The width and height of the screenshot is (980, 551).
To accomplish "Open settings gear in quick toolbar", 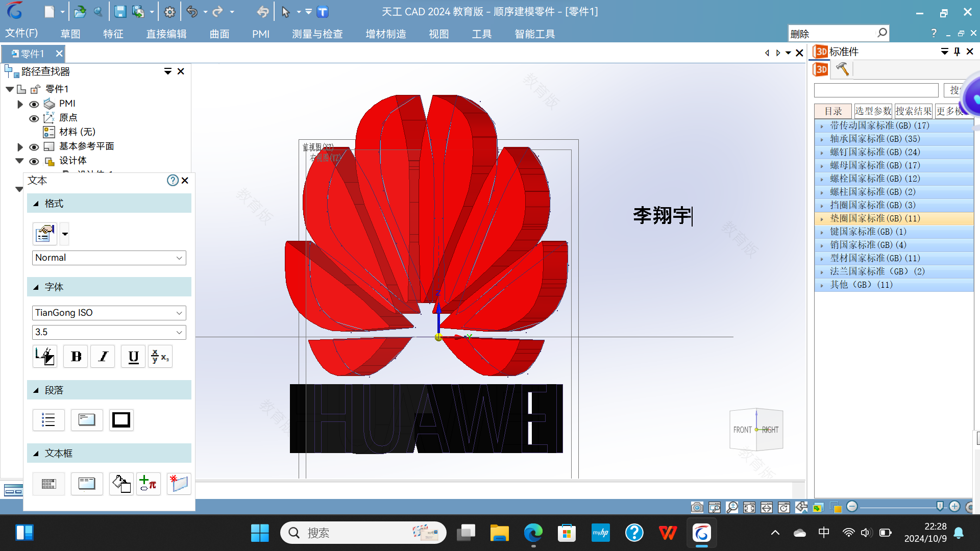I will pos(170,12).
